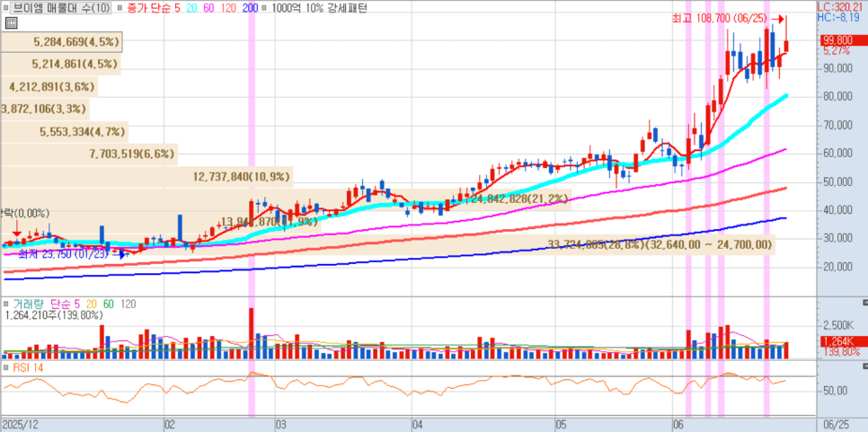Viewport: 868px width, 432px height.
Task: Click the 5.27% change label
Action: [x=836, y=50]
